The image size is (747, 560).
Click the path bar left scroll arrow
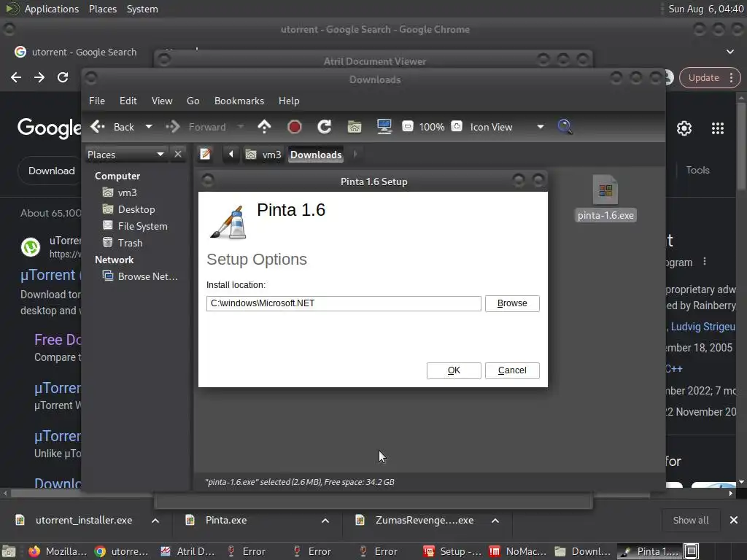(x=231, y=155)
